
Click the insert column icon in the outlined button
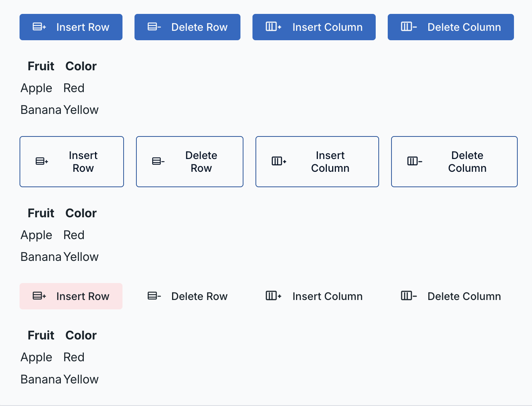point(279,161)
